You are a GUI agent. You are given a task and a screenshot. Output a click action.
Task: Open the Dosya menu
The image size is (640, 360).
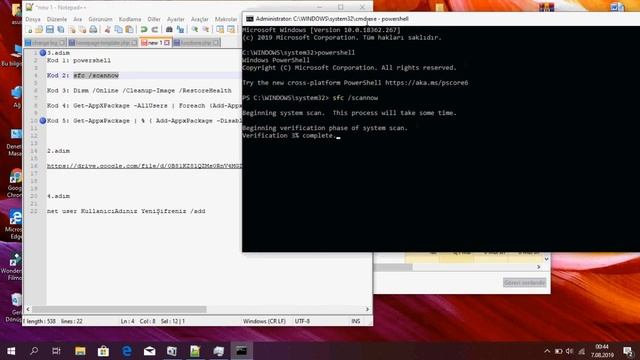pyautogui.click(x=33, y=19)
